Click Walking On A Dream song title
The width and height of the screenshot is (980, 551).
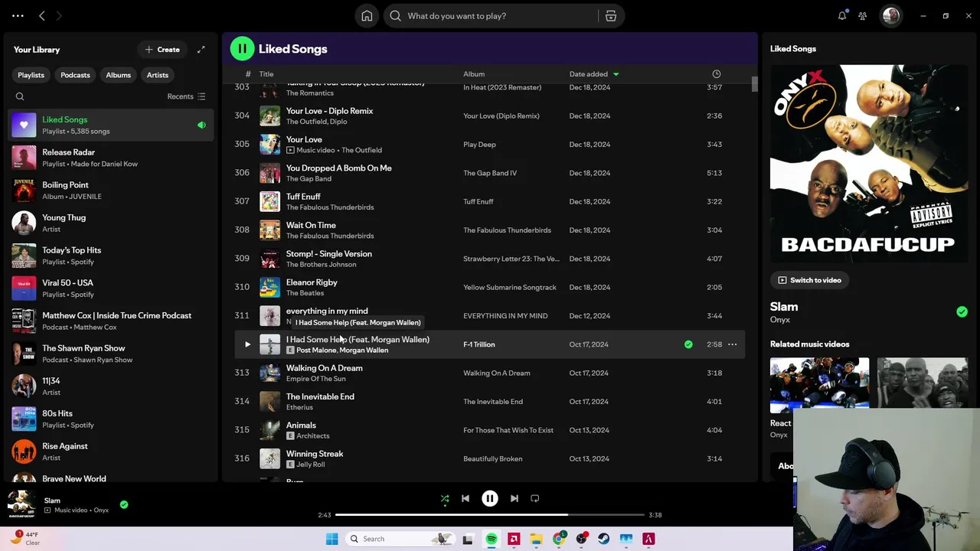[325, 368]
